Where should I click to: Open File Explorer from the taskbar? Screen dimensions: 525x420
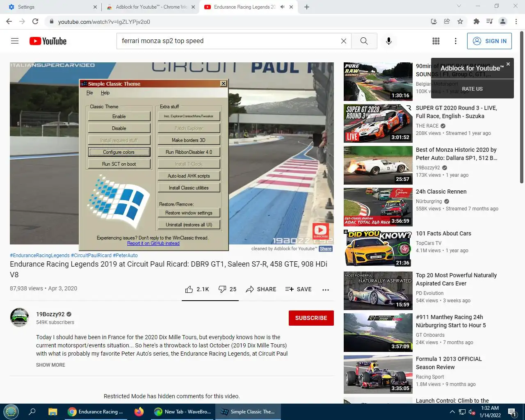(x=52, y=412)
